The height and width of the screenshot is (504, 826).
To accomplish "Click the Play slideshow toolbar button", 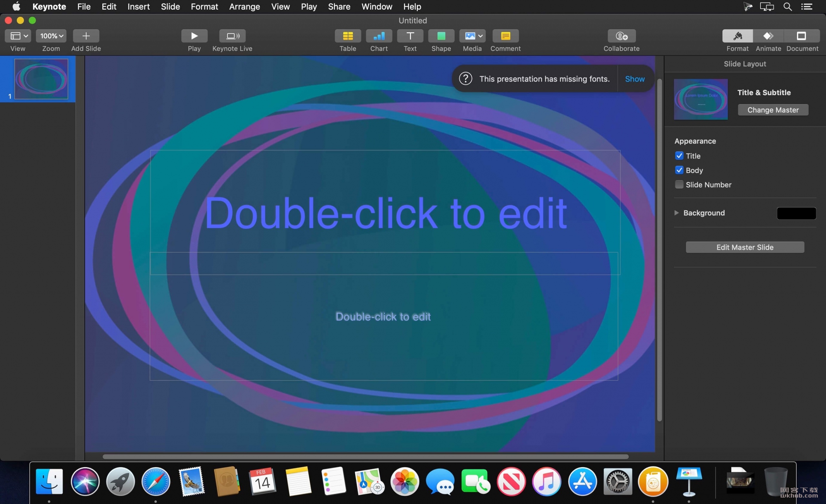I will (194, 36).
